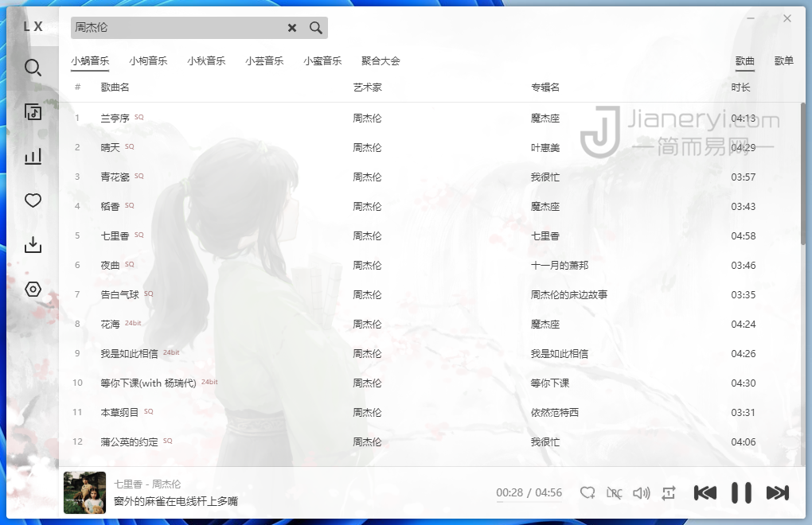
Task: Click album 等你下课 in row 10
Action: click(x=550, y=383)
